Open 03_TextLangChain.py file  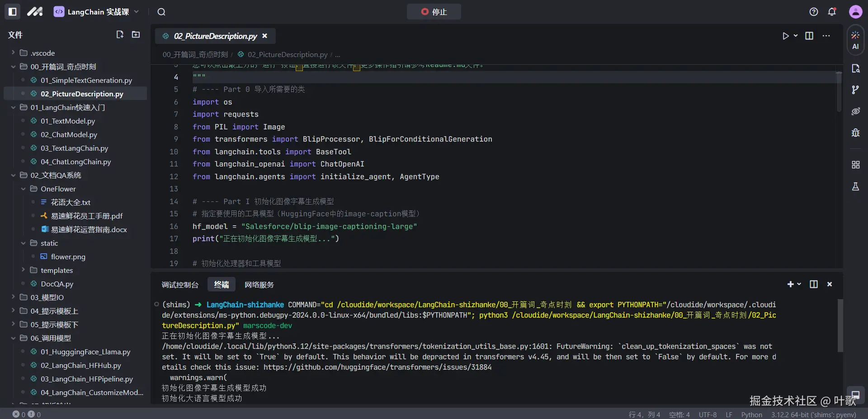tap(75, 148)
